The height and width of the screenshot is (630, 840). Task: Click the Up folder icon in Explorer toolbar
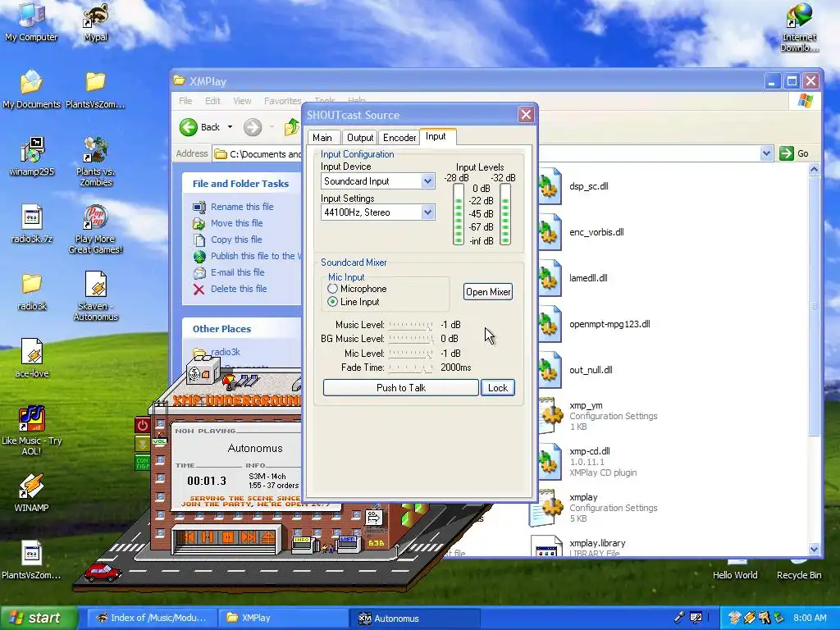(x=291, y=127)
